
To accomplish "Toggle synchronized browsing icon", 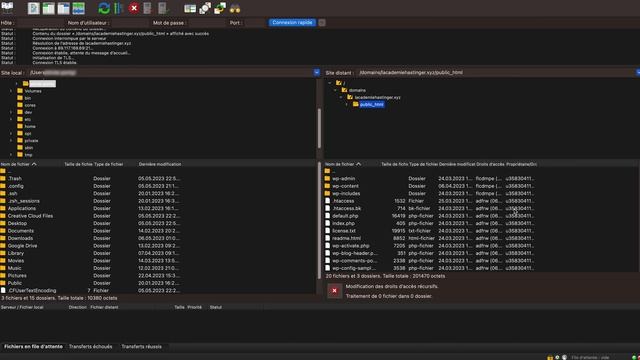I will pyautogui.click(x=220, y=8).
